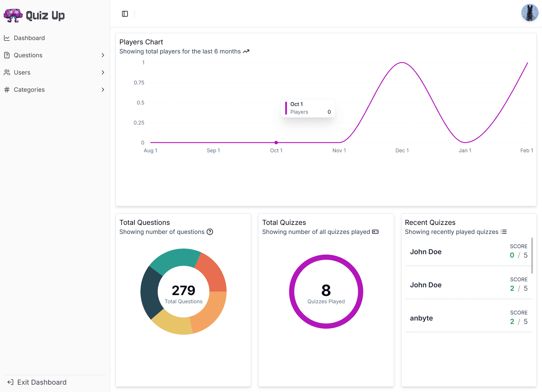The image size is (542, 392).
Task: Click the Oct 1 Players tooltip
Action: 308,108
